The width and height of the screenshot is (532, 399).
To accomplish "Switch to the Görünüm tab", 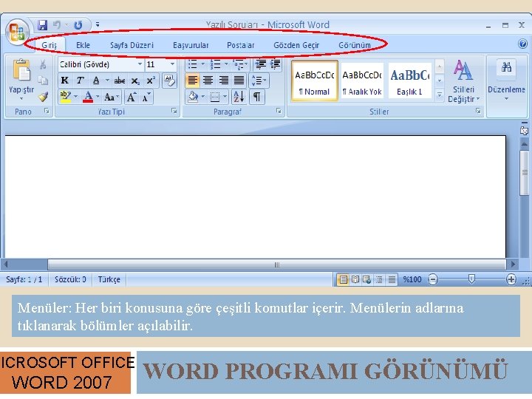I will [x=355, y=45].
